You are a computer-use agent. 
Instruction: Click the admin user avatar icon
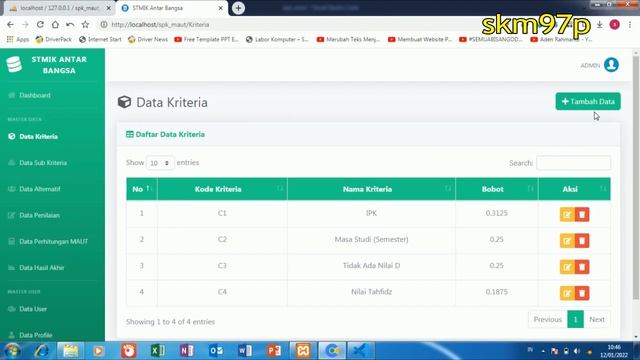coord(611,64)
